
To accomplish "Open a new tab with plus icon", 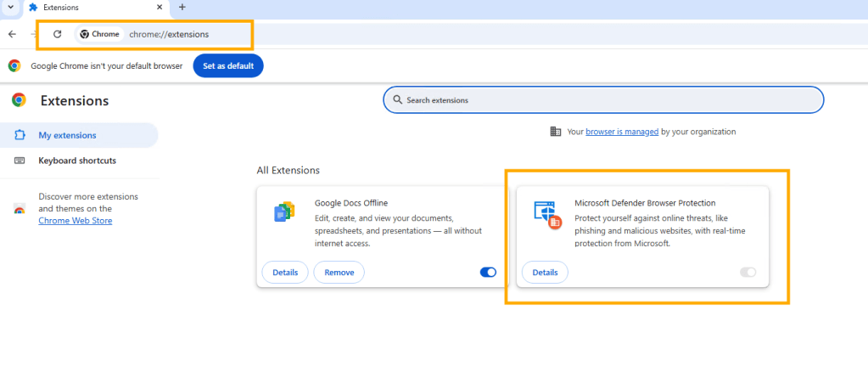I will pyautogui.click(x=182, y=8).
